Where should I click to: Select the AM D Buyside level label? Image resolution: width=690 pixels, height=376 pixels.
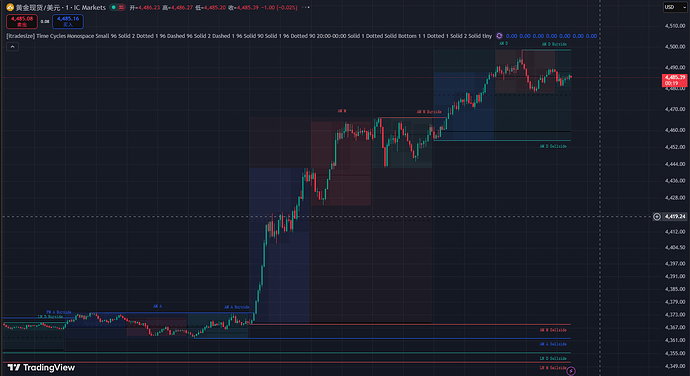[x=554, y=44]
